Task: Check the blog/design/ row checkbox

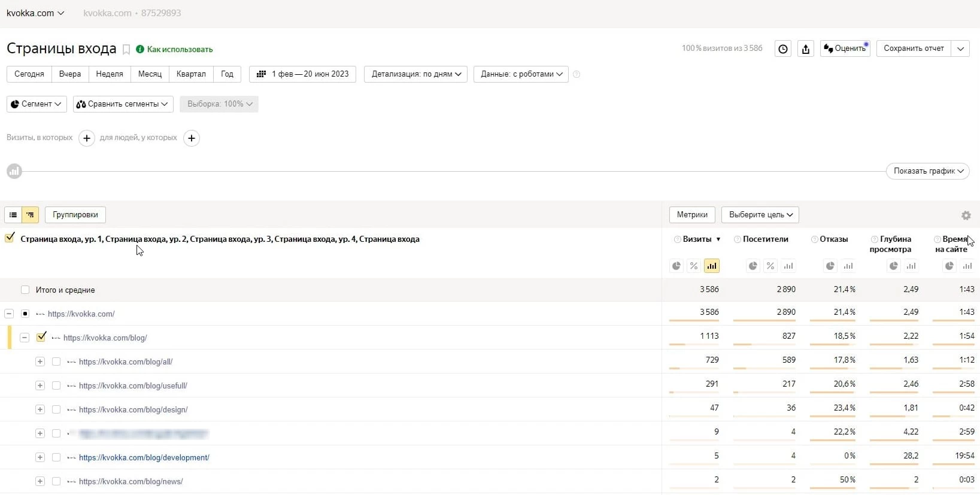Action: tap(56, 409)
